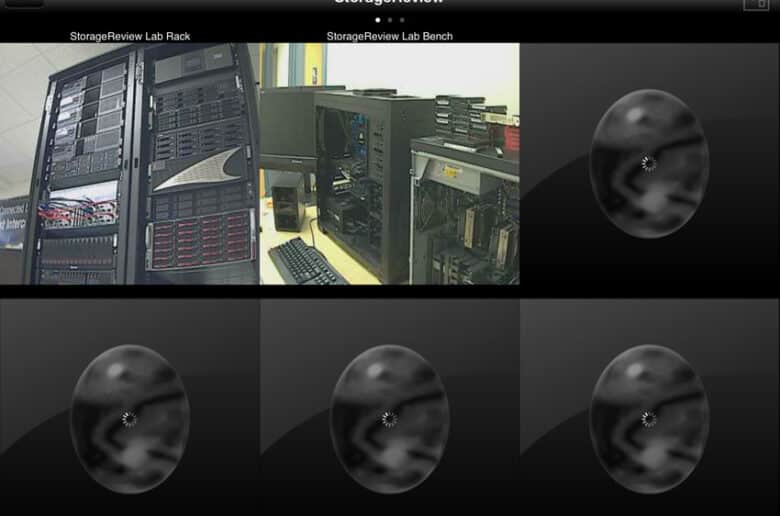
Task: Tap loading camera placeholder below Lab Rack feed
Action: (129, 407)
